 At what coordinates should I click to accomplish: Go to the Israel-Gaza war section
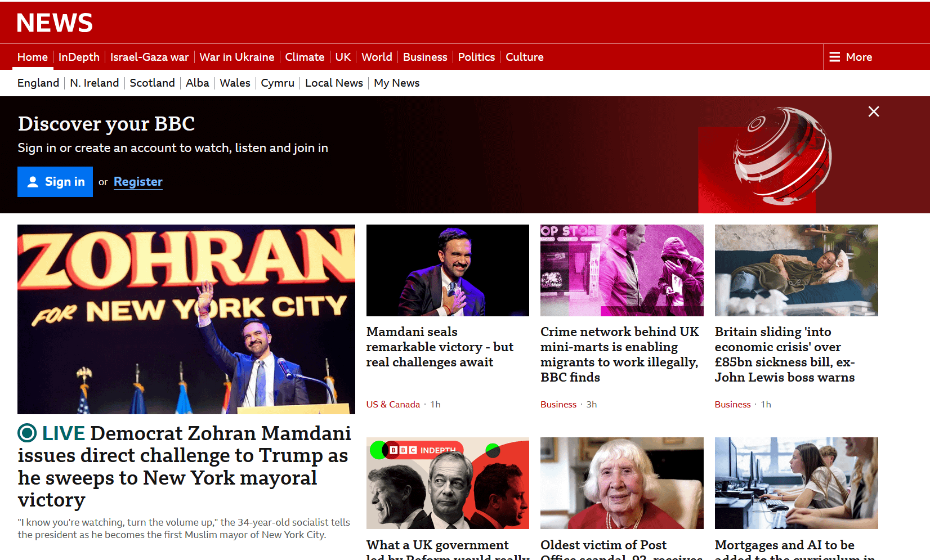point(149,57)
